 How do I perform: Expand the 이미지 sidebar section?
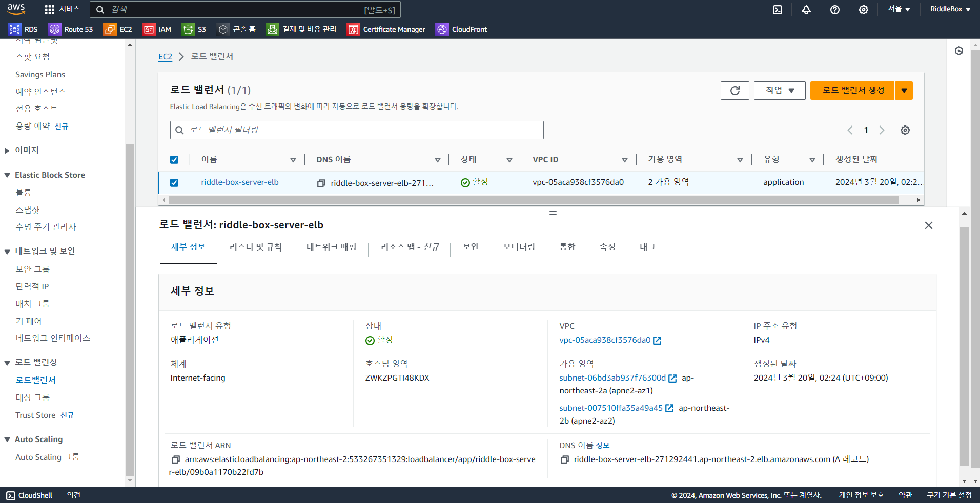click(x=7, y=151)
